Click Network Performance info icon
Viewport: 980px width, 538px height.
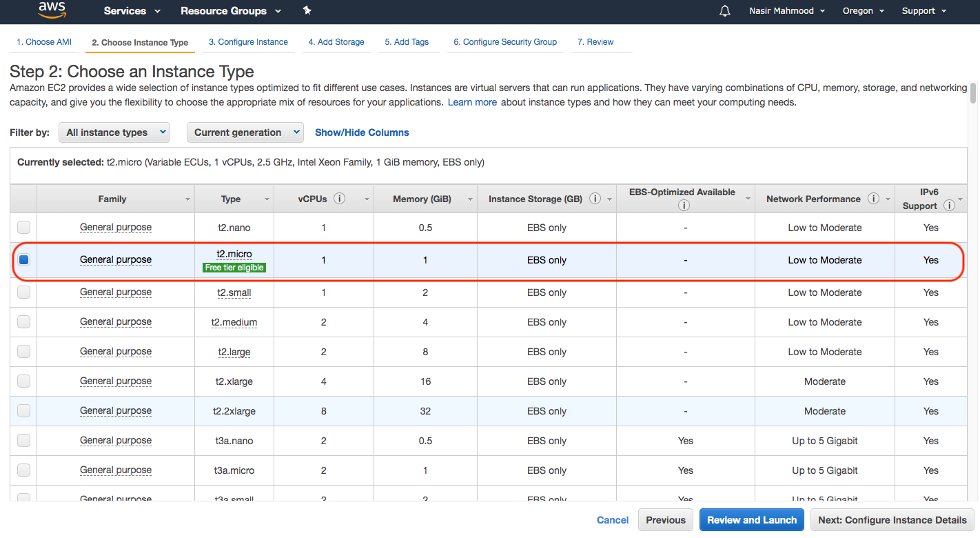[x=873, y=199]
